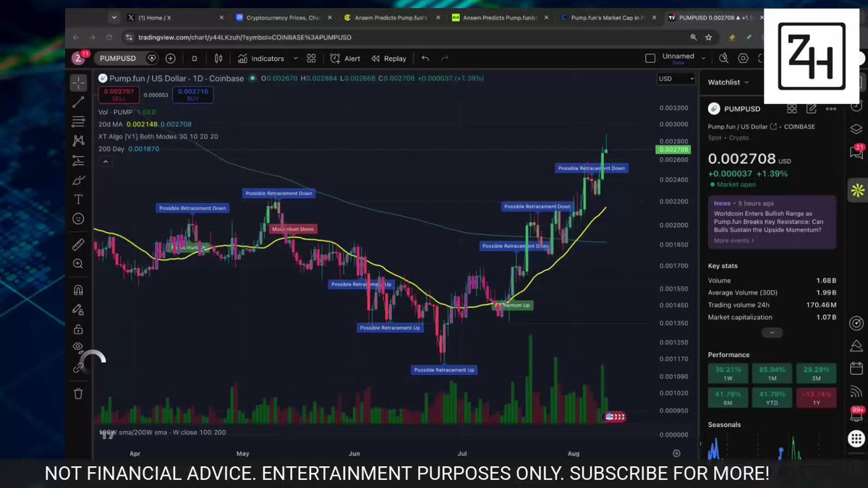The width and height of the screenshot is (868, 488).
Task: Click the chart settings gear at axis bottom
Action: 676,453
